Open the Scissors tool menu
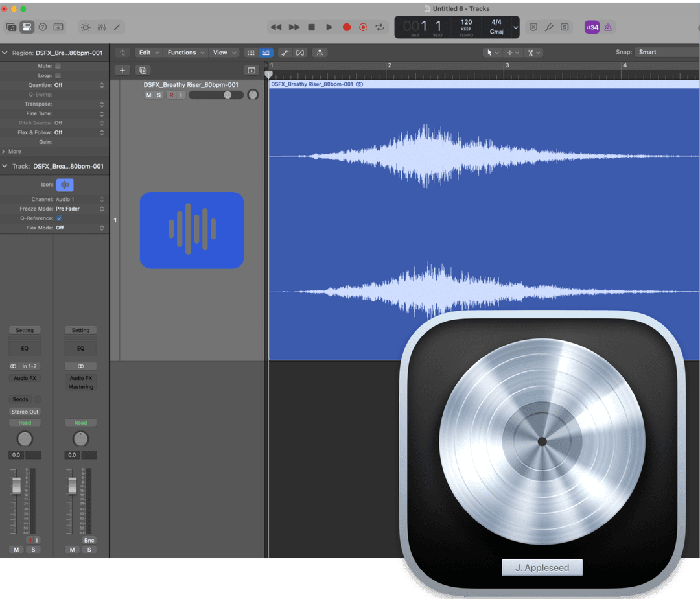The height and width of the screenshot is (599, 700). [534, 53]
